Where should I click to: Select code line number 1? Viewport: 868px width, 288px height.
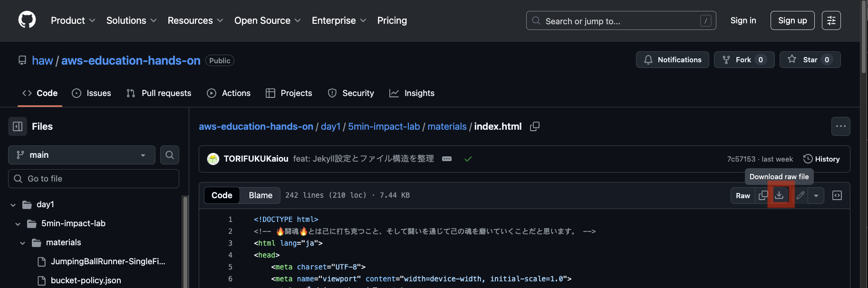231,220
